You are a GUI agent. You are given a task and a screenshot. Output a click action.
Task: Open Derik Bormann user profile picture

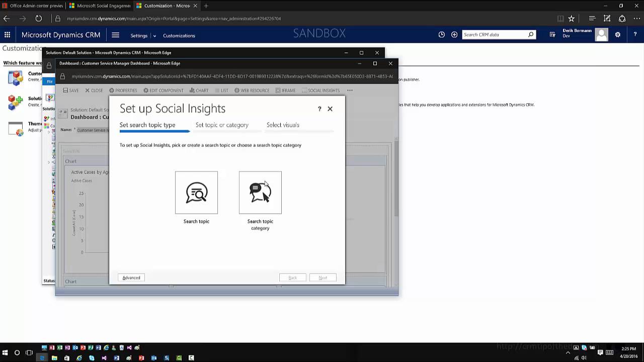[x=601, y=35]
